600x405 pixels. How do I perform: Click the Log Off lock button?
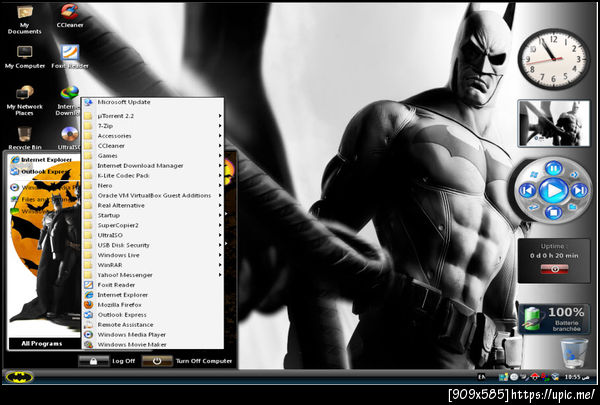click(x=93, y=361)
